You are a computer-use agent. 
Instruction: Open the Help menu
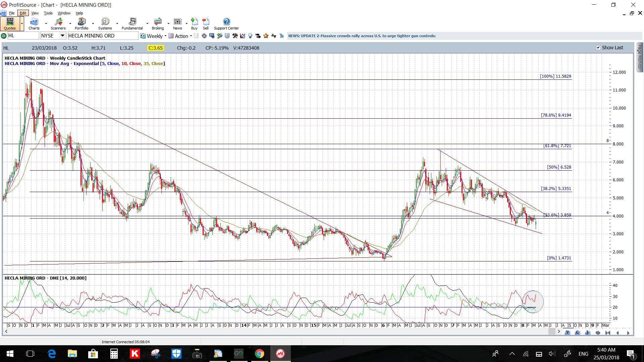coord(79,13)
